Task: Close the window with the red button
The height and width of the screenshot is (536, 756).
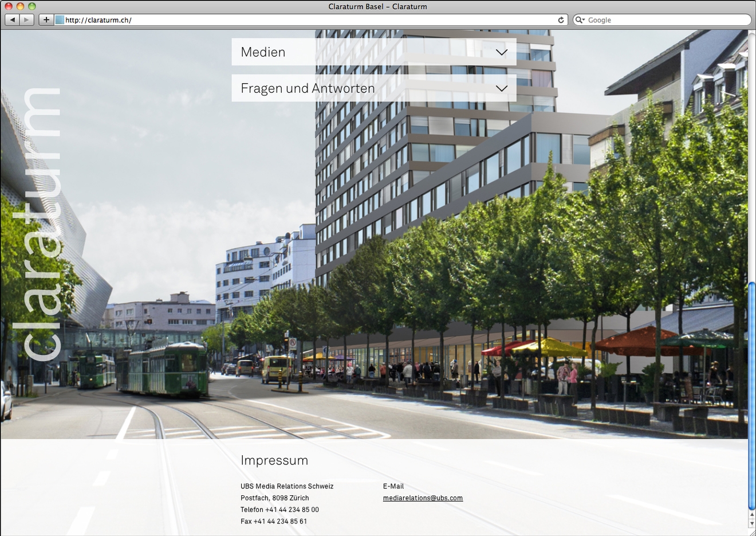Action: coord(9,6)
